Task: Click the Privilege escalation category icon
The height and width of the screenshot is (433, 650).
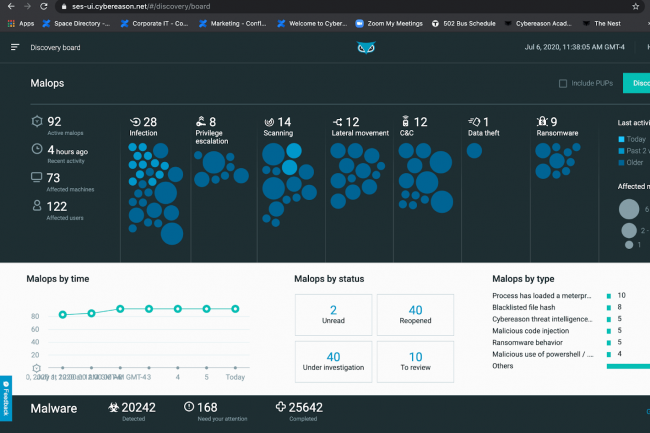Action: [201, 122]
